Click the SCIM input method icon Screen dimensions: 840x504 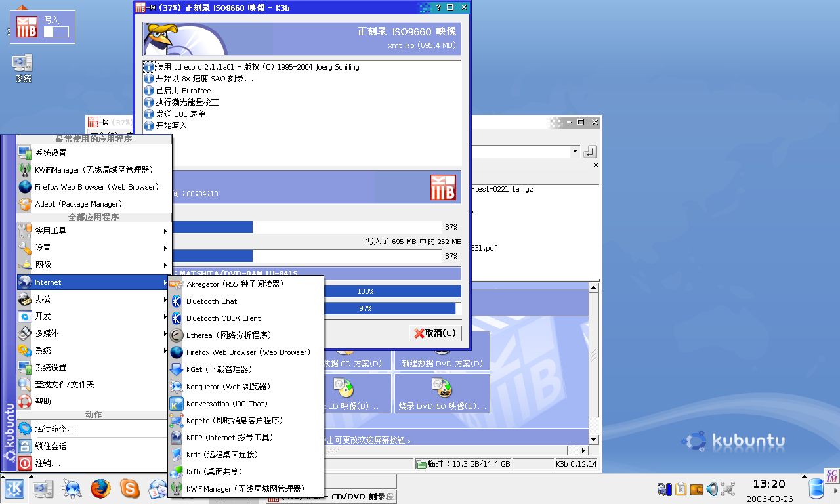pos(831,476)
